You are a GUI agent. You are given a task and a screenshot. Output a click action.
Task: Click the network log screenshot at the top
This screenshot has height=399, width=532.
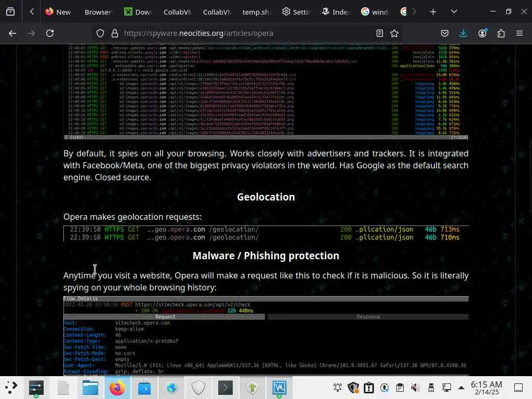click(266, 91)
